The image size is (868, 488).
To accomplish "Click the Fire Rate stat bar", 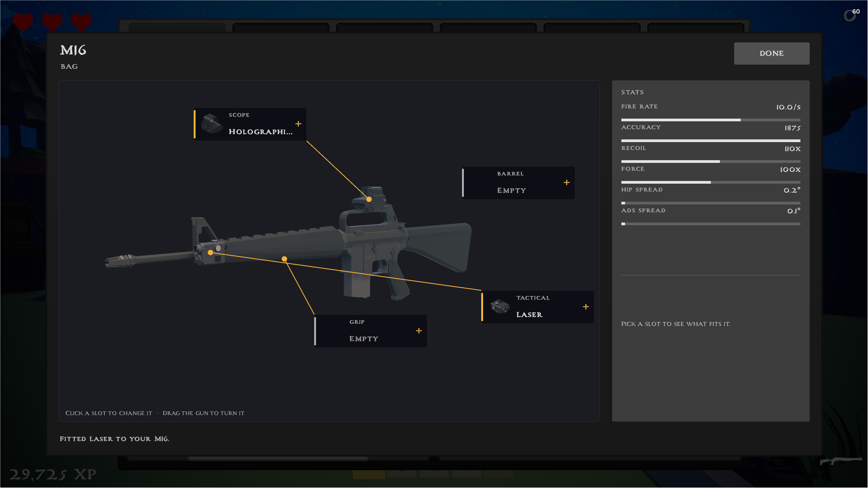I will [711, 120].
